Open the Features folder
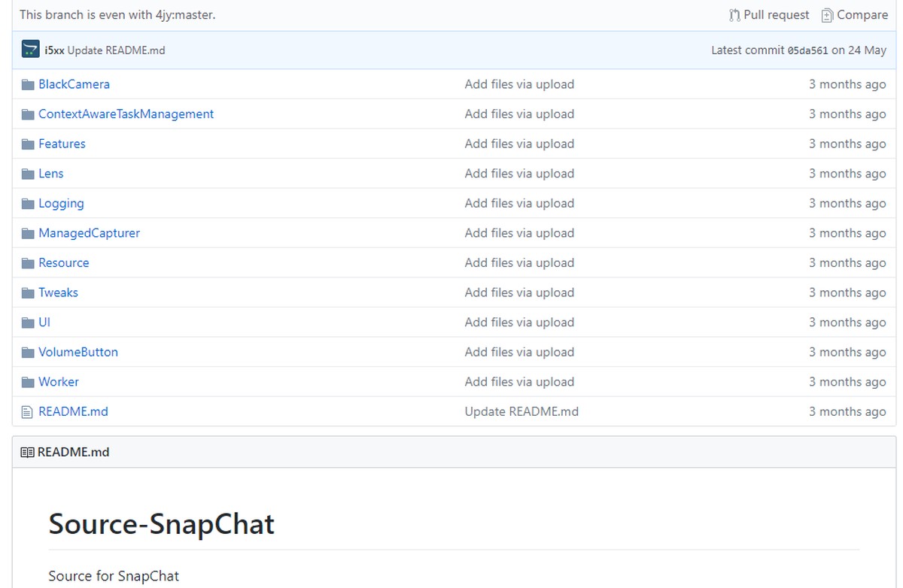This screenshot has height=588, width=903. [62, 144]
